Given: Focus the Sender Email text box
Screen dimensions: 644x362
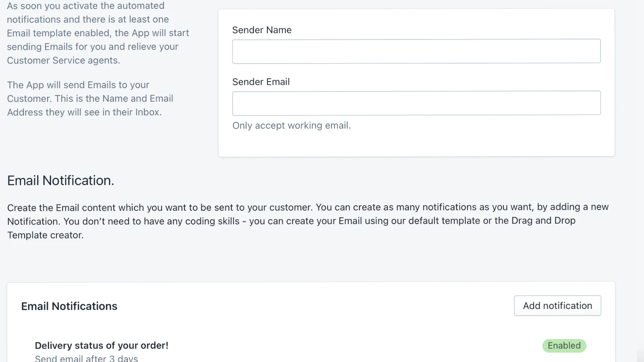Looking at the screenshot, I should point(416,103).
